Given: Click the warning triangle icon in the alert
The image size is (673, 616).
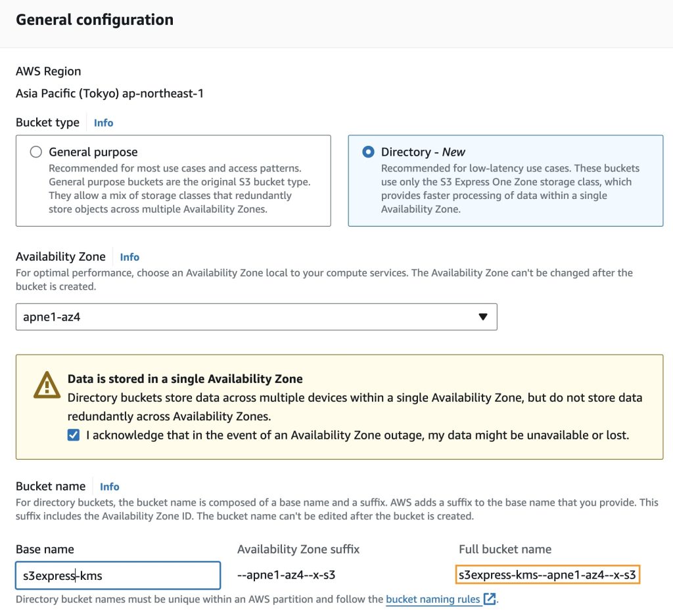Looking at the screenshot, I should [47, 386].
